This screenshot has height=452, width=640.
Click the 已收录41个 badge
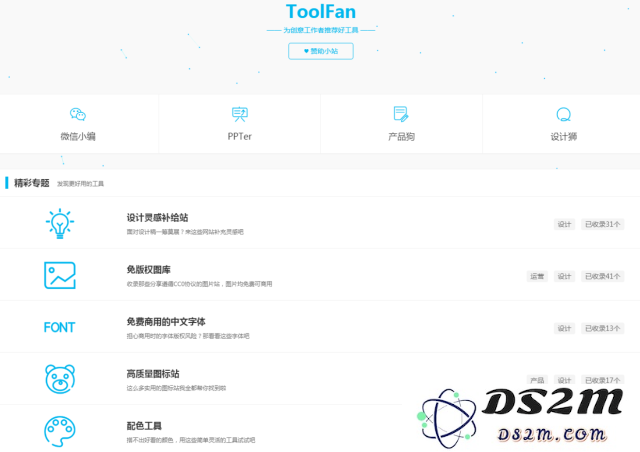coord(602,276)
